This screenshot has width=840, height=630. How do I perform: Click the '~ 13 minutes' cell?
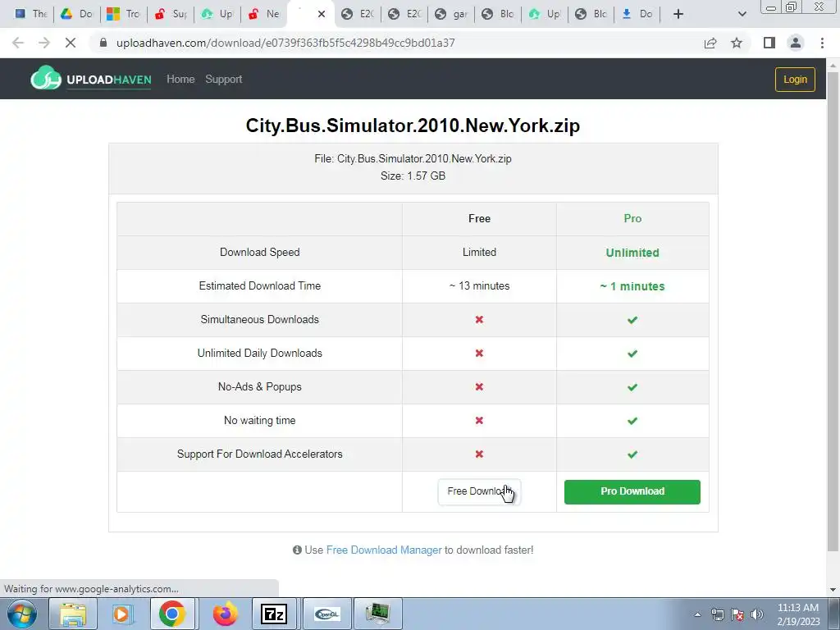(x=479, y=286)
